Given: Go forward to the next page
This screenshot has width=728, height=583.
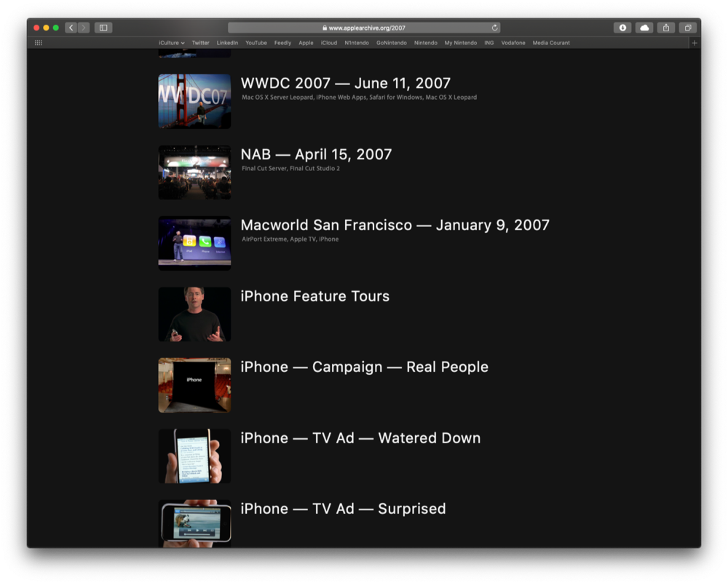Looking at the screenshot, I should pos(84,28).
